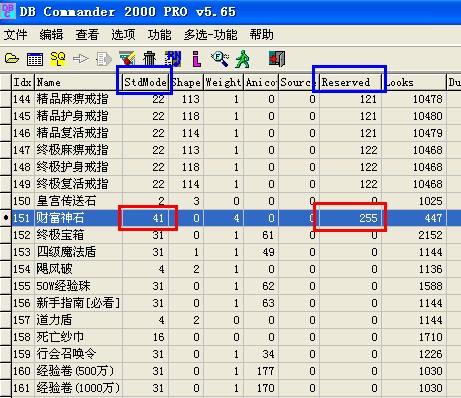This screenshot has height=398, width=461.
Task: Click the Shape column header
Action: pyautogui.click(x=186, y=82)
